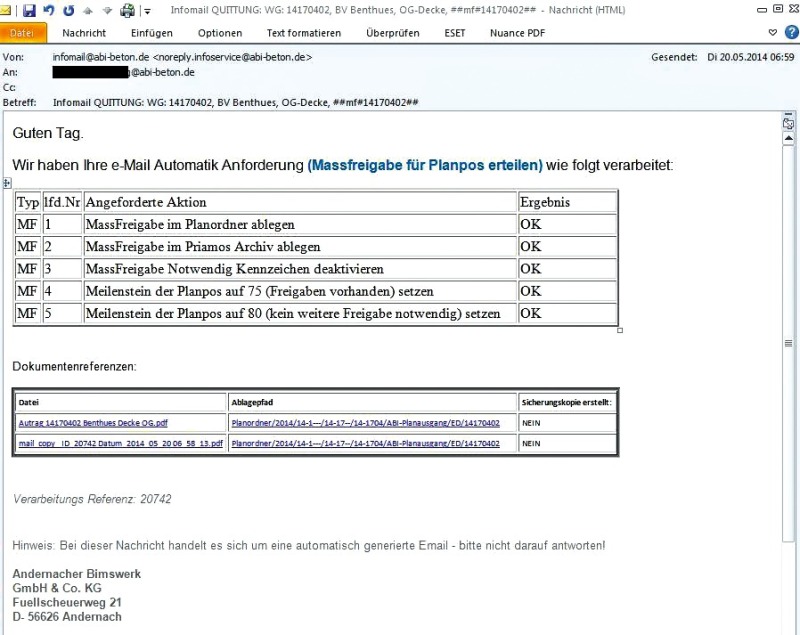Screen dimensions: 800x635
Task: Click the sender address noreply.infoservice@abi-beton.de
Action: pos(232,57)
